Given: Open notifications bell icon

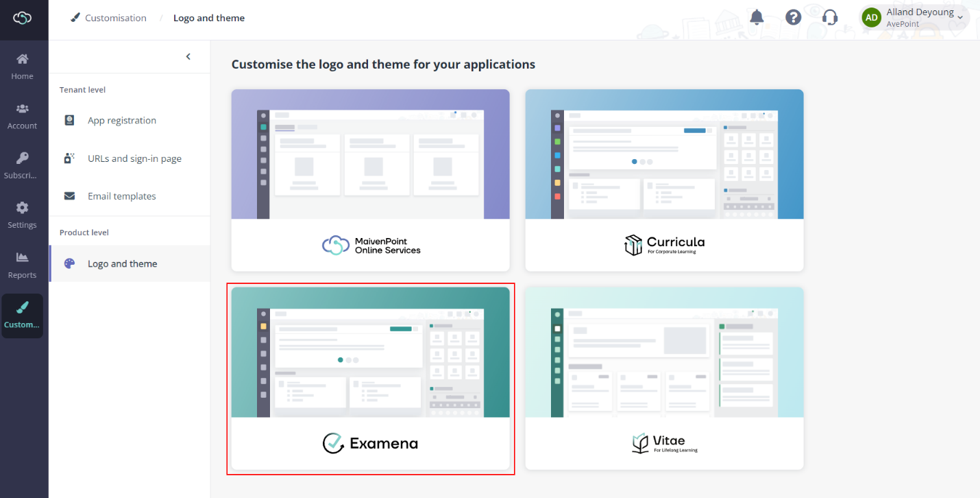Looking at the screenshot, I should pyautogui.click(x=757, y=17).
